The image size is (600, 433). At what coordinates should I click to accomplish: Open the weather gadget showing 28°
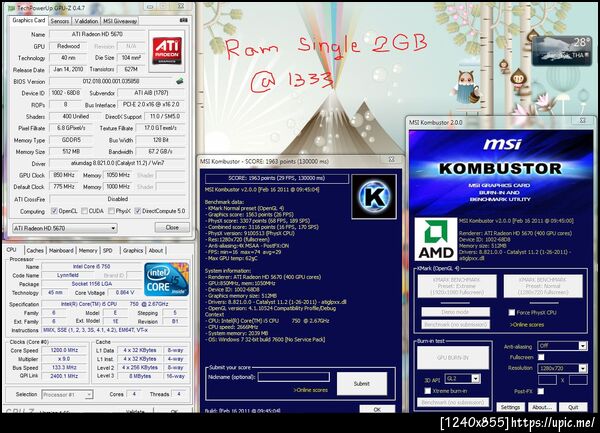[562, 50]
